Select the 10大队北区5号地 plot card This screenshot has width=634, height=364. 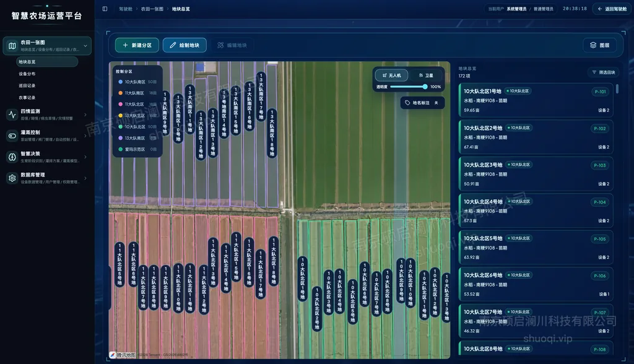click(x=536, y=248)
